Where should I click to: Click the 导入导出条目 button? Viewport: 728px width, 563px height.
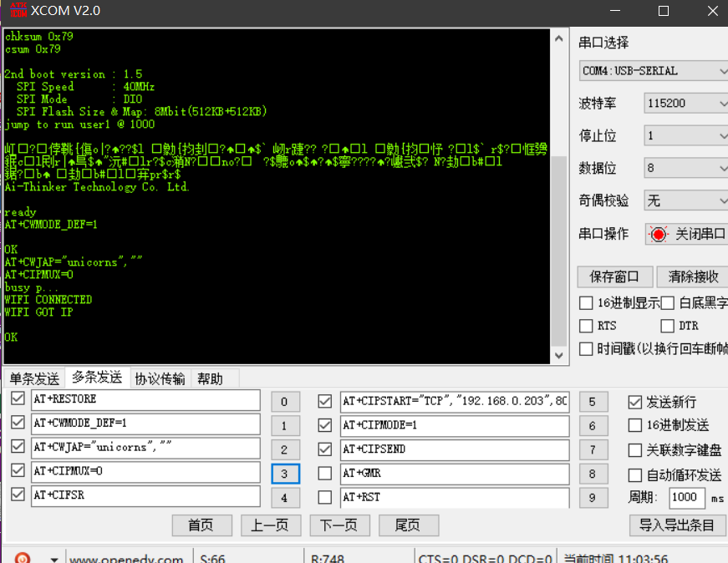677,525
